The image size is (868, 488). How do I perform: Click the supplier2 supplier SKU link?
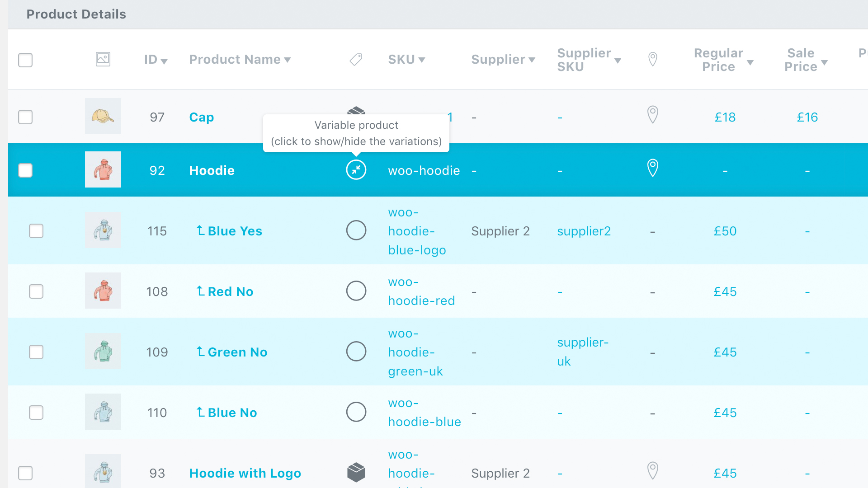point(584,230)
